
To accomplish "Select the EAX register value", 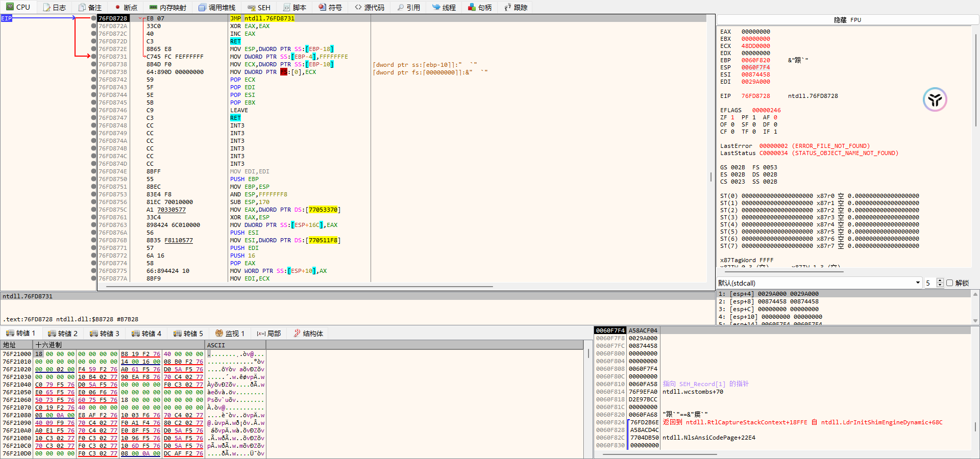I will click(755, 32).
